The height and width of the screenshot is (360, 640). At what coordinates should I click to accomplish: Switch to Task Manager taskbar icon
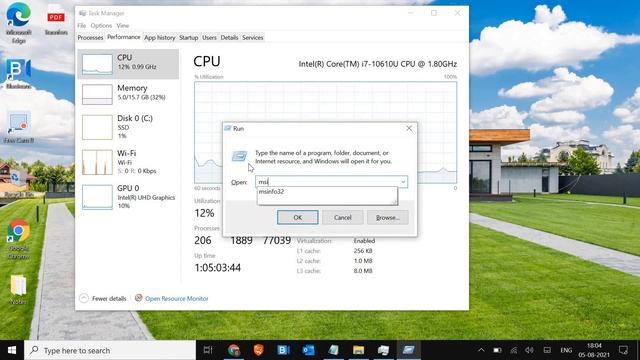click(x=383, y=350)
